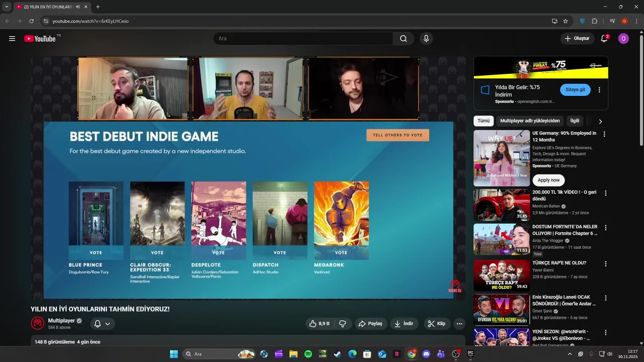This screenshot has width=644, height=362.
Task: Click Siteye git on sponsored ad
Action: pos(575,89)
